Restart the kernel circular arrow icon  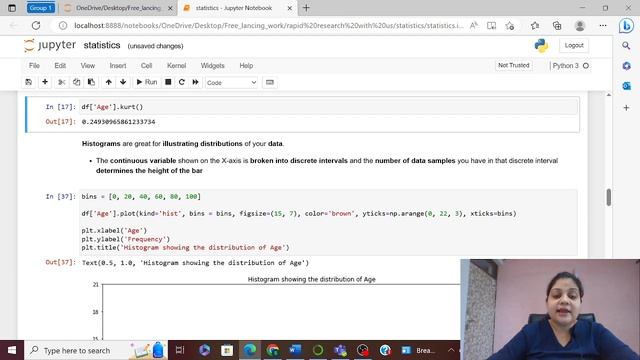point(182,82)
